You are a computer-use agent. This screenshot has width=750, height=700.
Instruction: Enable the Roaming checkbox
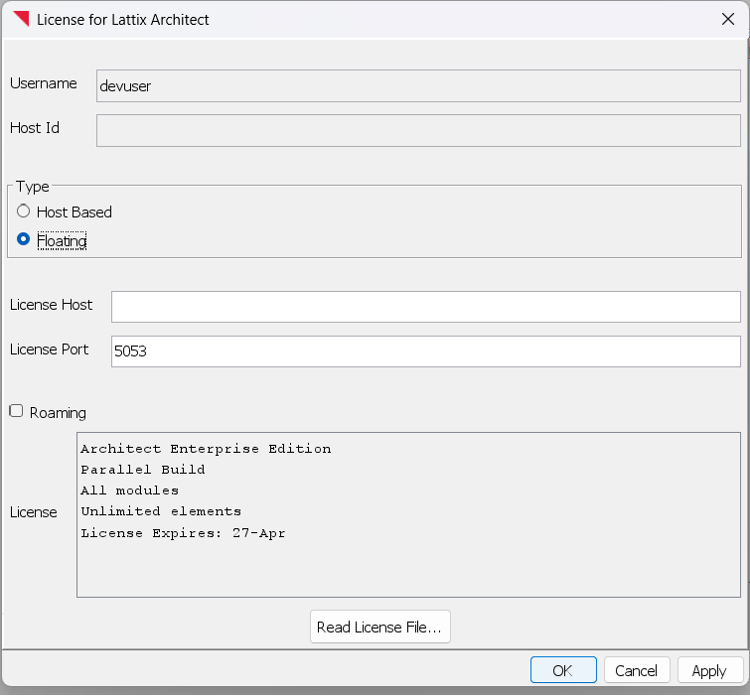click(x=16, y=411)
